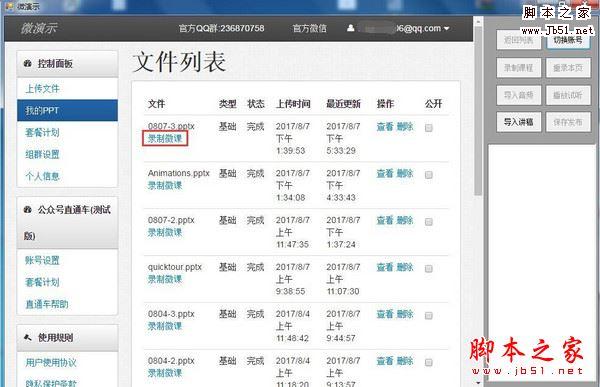Open 套餐计划 under 控制面板

[x=42, y=133]
